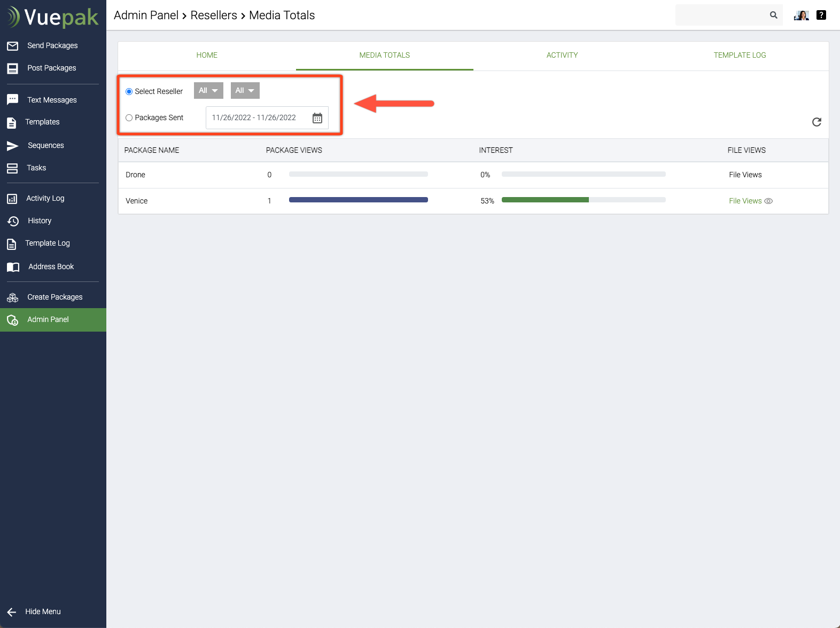This screenshot has height=628, width=840.
Task: Switch to the Activity tab
Action: pos(562,55)
